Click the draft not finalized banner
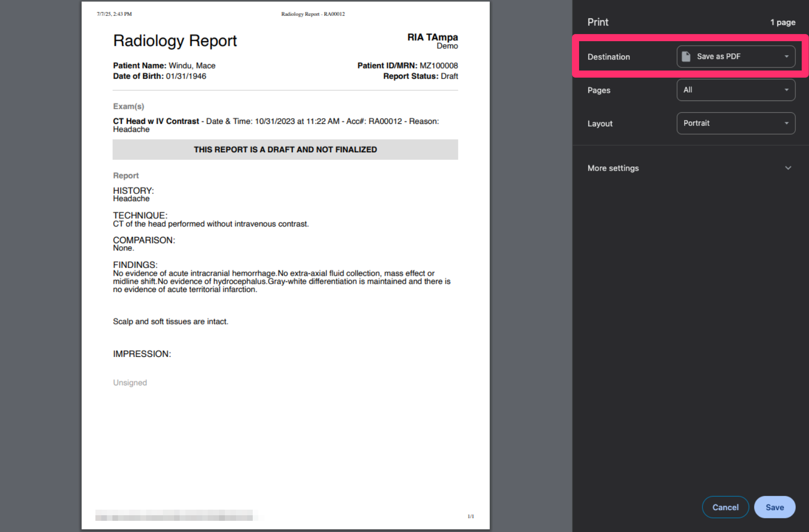Screen dimensions: 809x532 tap(285, 150)
